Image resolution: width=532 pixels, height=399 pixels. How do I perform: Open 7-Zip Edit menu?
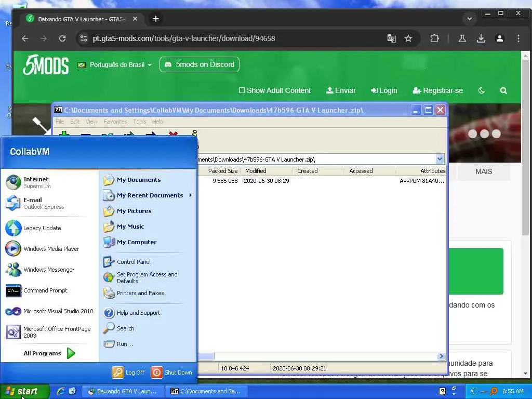(75, 122)
